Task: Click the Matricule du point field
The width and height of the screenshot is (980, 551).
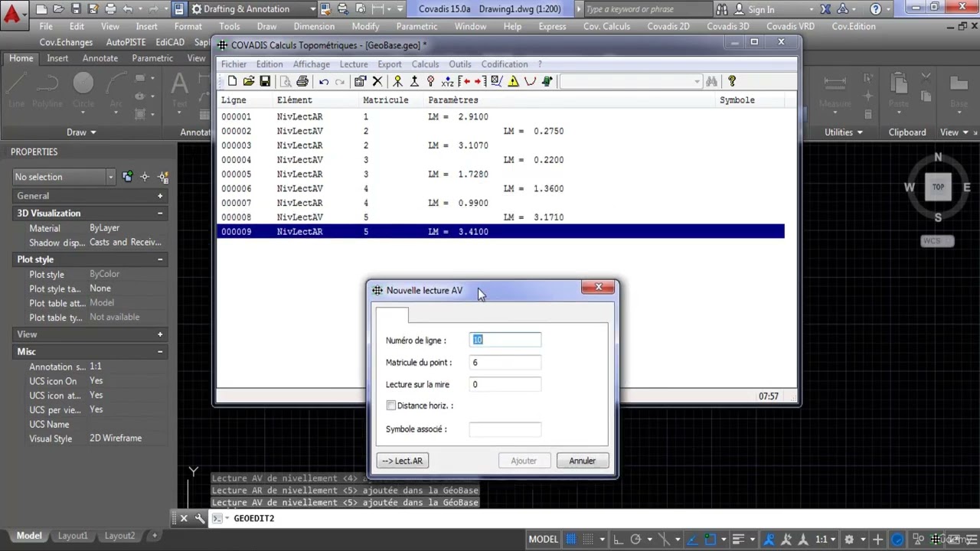Action: point(505,362)
